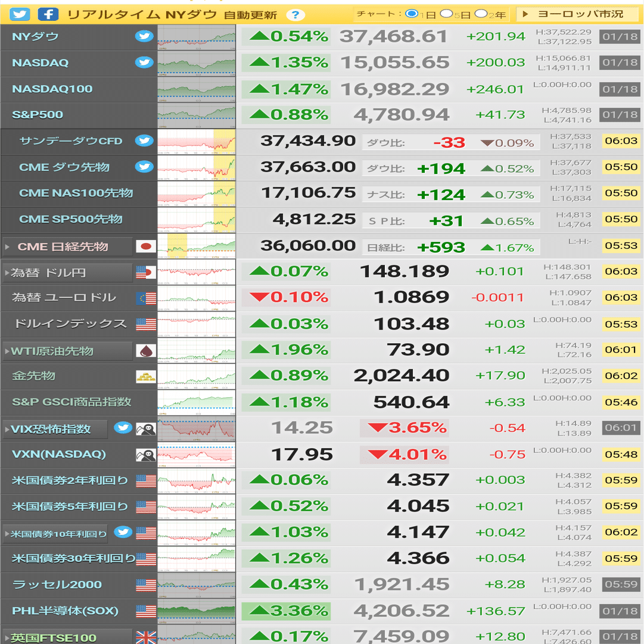Expand the 為替 ドル円 row
Screen dimensions: 644x644
tap(67, 273)
